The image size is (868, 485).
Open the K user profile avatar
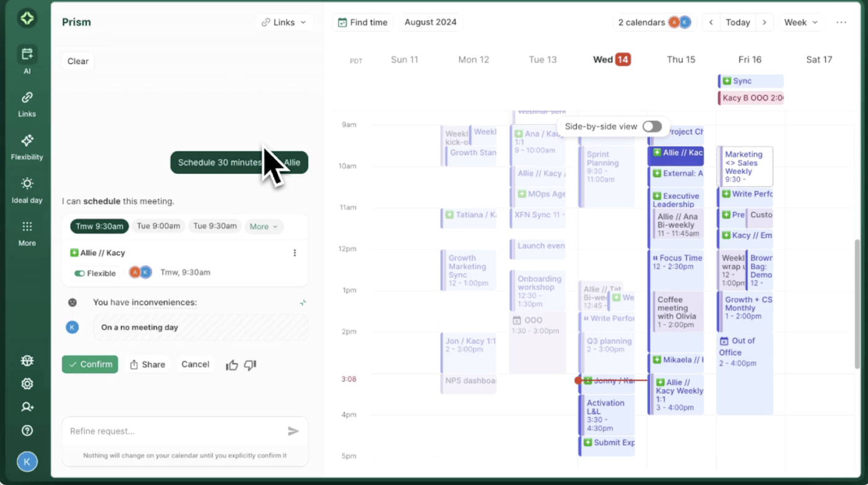click(27, 461)
